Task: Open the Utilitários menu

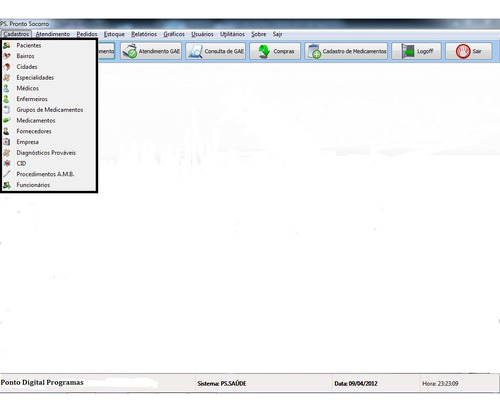Action: click(232, 34)
